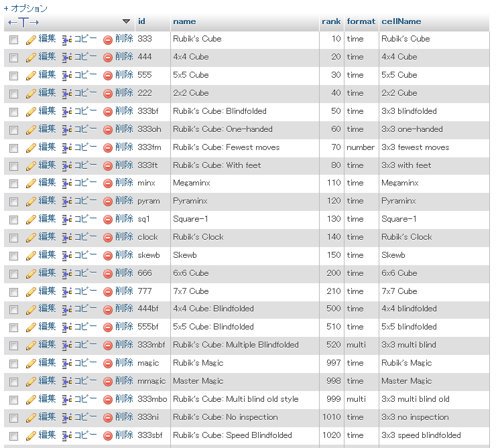Click the copy icon for row 666
Screen dimensions: 502x448
point(66,275)
